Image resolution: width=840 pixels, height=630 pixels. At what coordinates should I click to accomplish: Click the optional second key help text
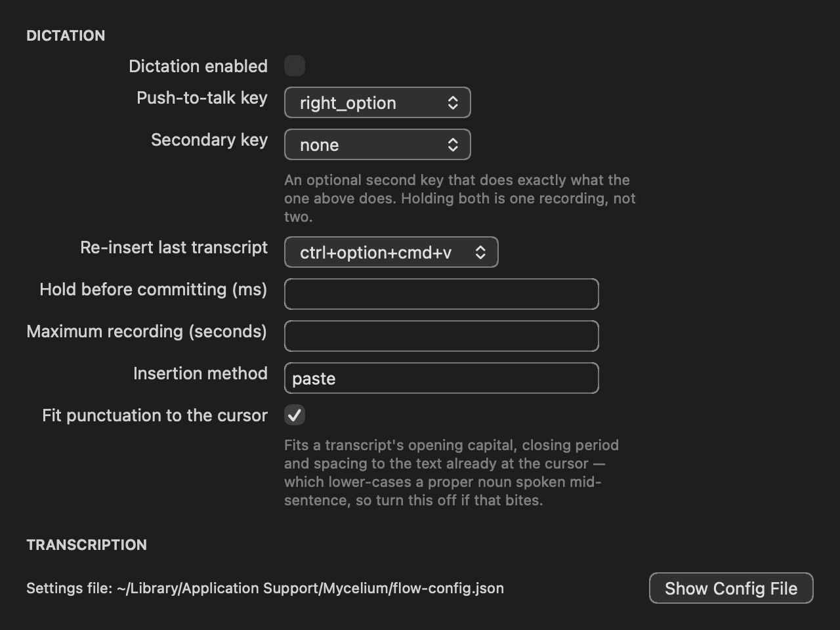[x=460, y=198]
